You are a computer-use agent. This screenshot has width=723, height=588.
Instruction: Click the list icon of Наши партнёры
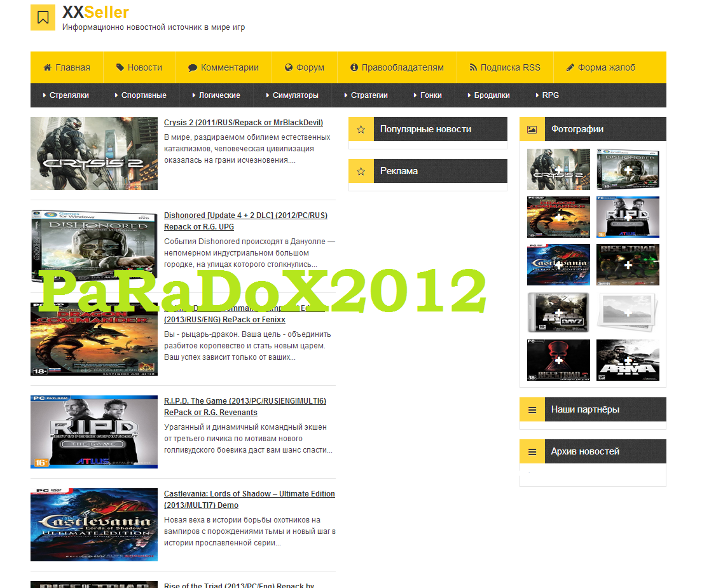tap(532, 409)
